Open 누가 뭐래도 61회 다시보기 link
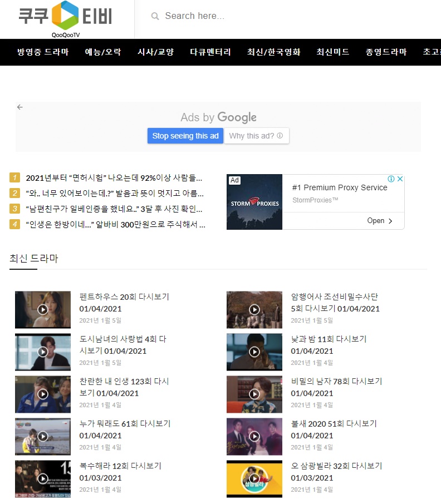 pyautogui.click(x=125, y=429)
